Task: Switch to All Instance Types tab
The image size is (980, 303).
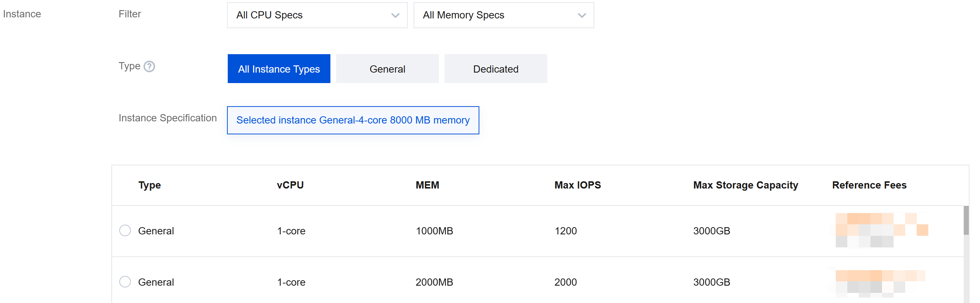Action: pyautogui.click(x=278, y=69)
